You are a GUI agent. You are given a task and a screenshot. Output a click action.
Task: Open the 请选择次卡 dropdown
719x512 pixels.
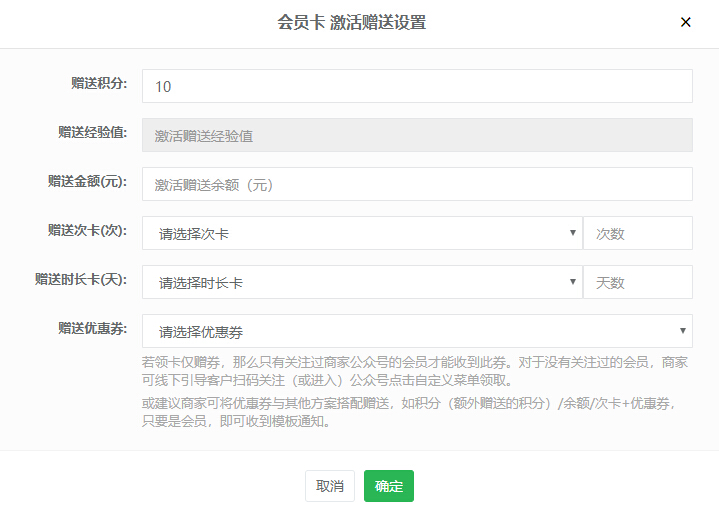362,233
